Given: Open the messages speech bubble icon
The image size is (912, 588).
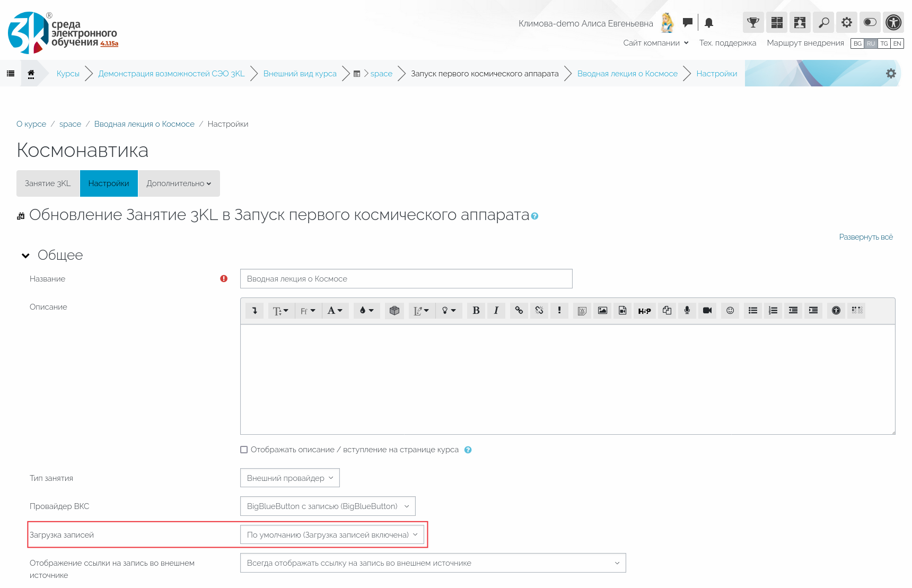Looking at the screenshot, I should coord(688,23).
